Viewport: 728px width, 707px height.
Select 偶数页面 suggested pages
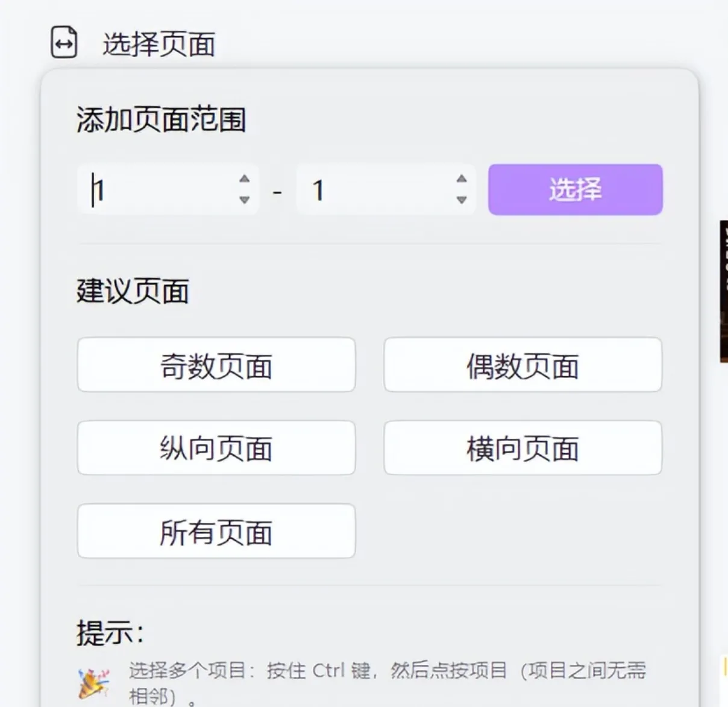[x=523, y=365]
